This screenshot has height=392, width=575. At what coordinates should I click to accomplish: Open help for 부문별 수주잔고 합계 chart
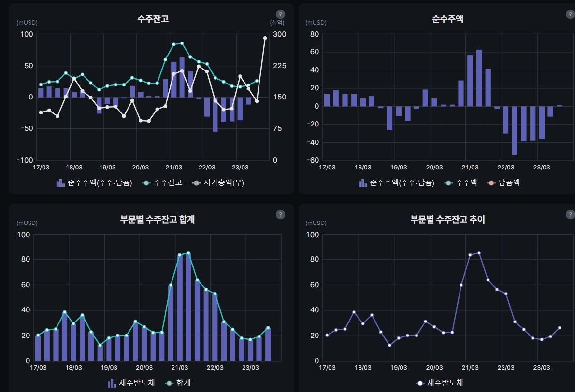tap(280, 214)
